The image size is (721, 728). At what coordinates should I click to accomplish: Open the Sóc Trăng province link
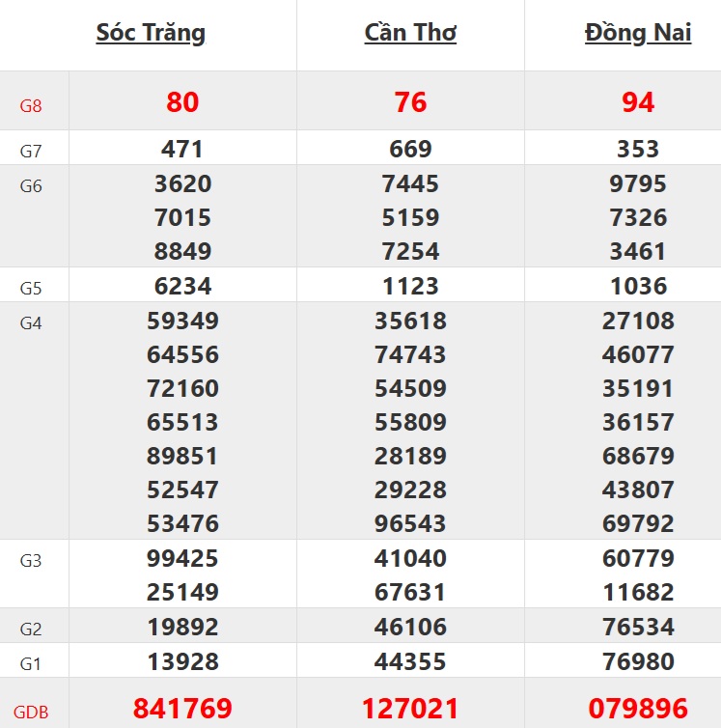click(151, 33)
